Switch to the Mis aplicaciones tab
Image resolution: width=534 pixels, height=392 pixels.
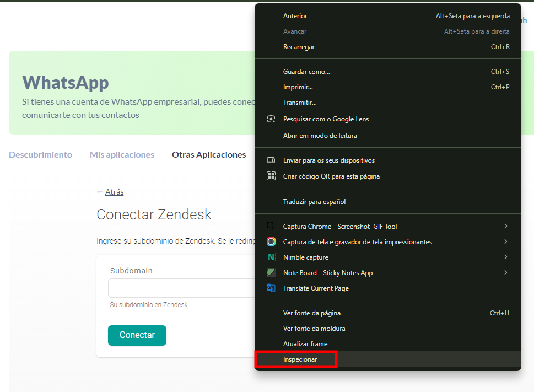click(122, 155)
